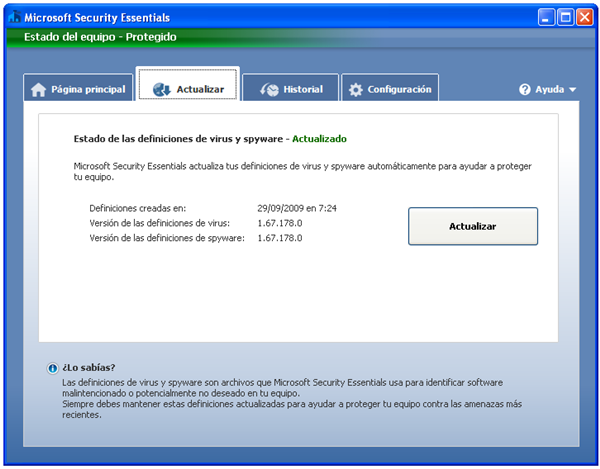
Task: Click Versión de las definiciones de virus label
Action: coord(160,223)
